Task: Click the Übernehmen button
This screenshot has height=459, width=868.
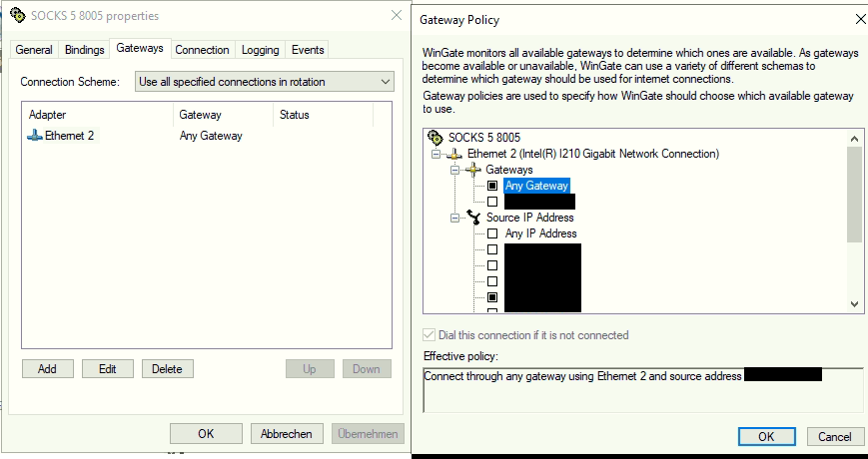Action: pyautogui.click(x=368, y=434)
